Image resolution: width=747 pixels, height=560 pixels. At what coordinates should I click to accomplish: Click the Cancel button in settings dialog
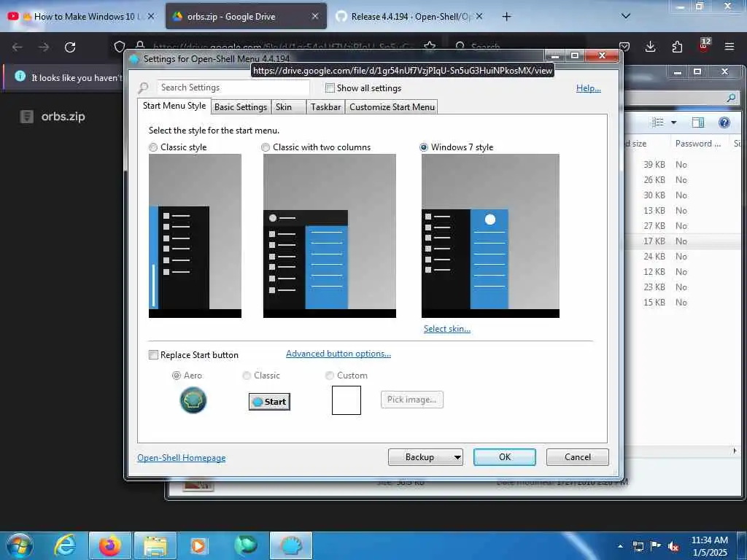[578, 457]
